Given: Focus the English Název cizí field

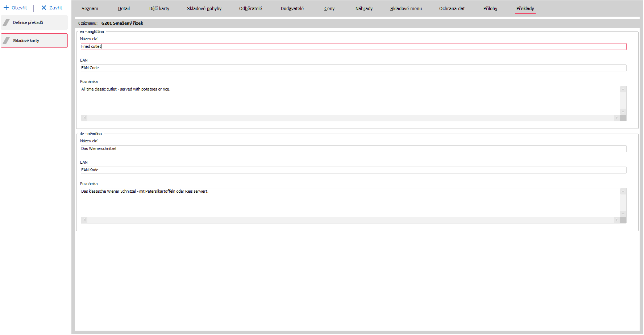Looking at the screenshot, I should click(353, 46).
